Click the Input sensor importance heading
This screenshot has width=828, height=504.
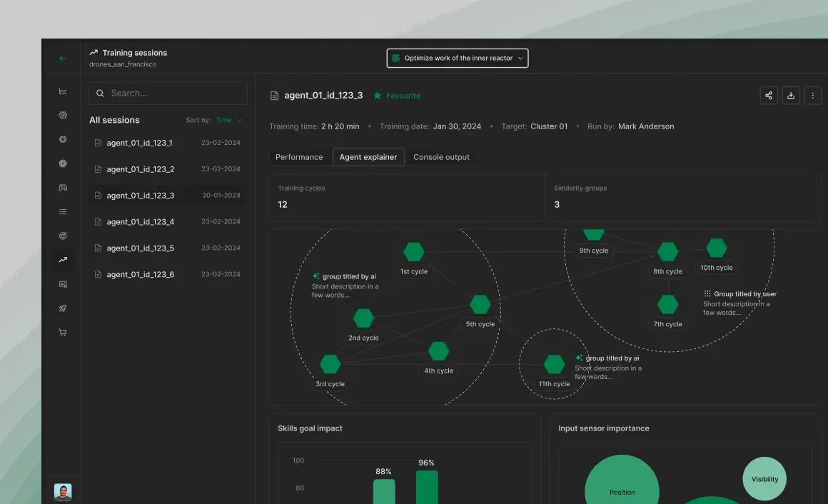(x=604, y=428)
